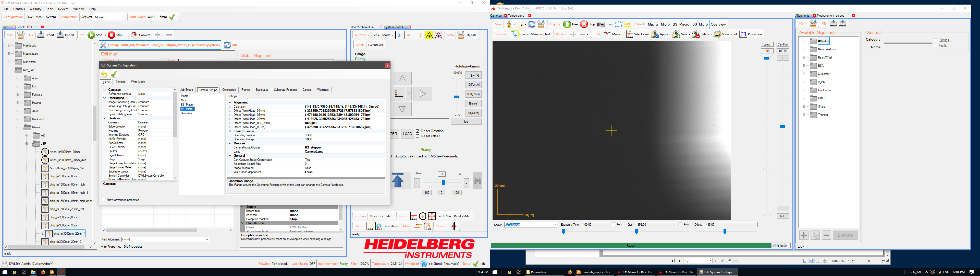This screenshot has height=276, width=980.
Task: Expand the #MitaLab alignment folder
Action: tap(804, 41)
